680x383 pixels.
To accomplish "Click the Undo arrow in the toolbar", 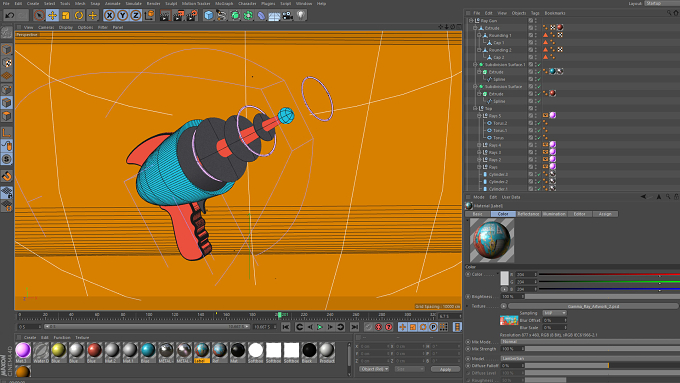I will pyautogui.click(x=10, y=16).
